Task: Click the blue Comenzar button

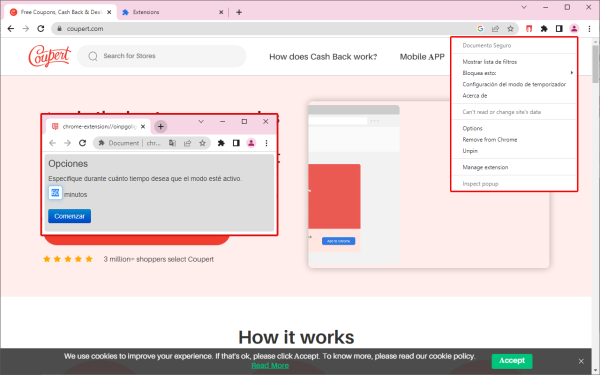Action: tap(70, 216)
